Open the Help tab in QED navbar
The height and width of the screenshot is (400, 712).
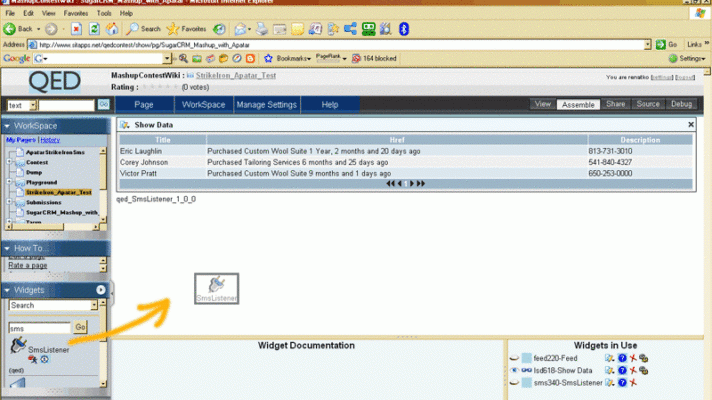click(330, 104)
